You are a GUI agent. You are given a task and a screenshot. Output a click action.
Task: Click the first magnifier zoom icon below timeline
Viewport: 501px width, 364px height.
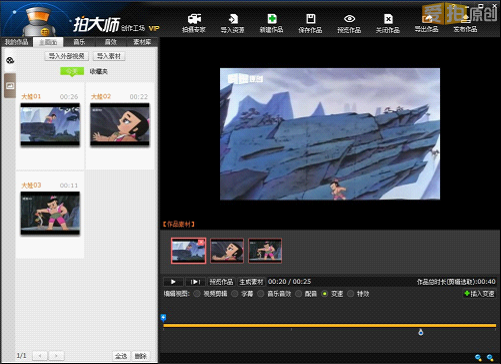478,358
